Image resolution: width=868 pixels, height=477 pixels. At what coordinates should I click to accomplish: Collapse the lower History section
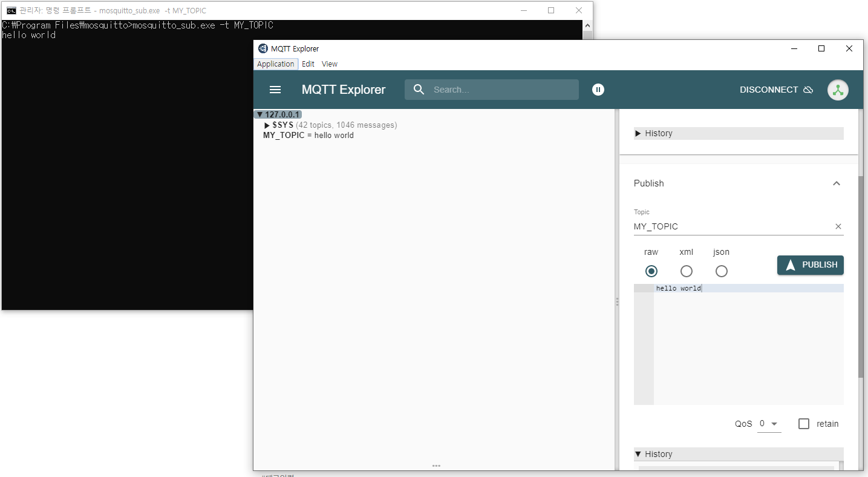click(739, 454)
